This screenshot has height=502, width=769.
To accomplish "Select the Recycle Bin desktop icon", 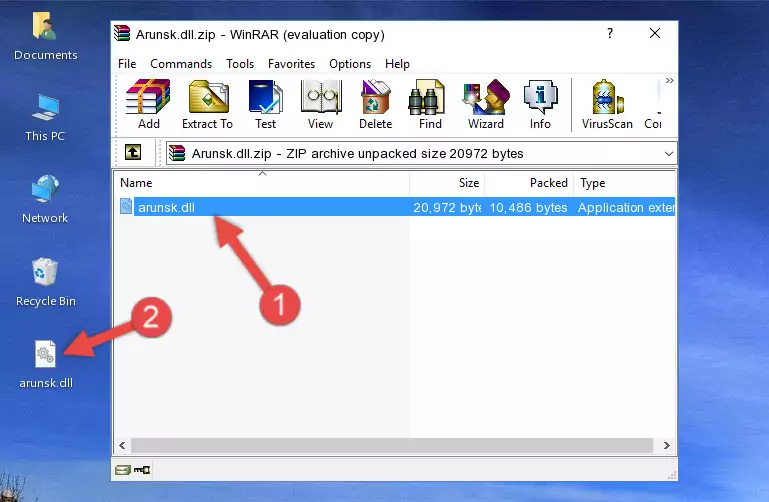I will [x=46, y=282].
